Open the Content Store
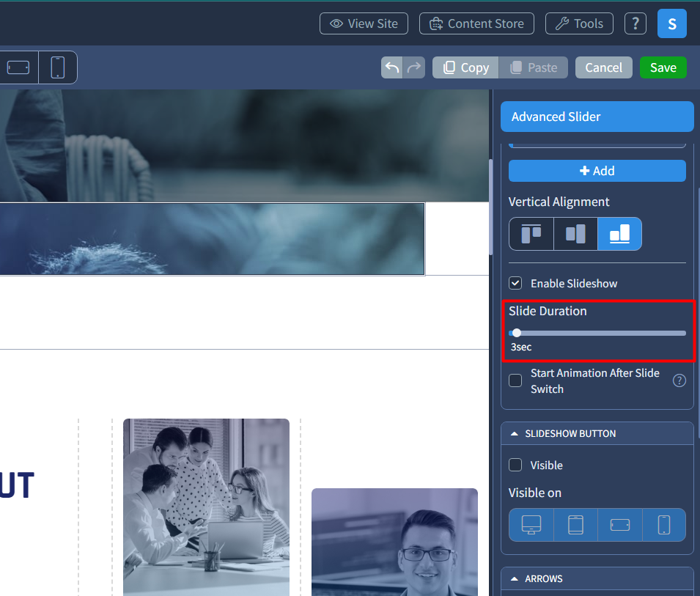 tap(476, 23)
